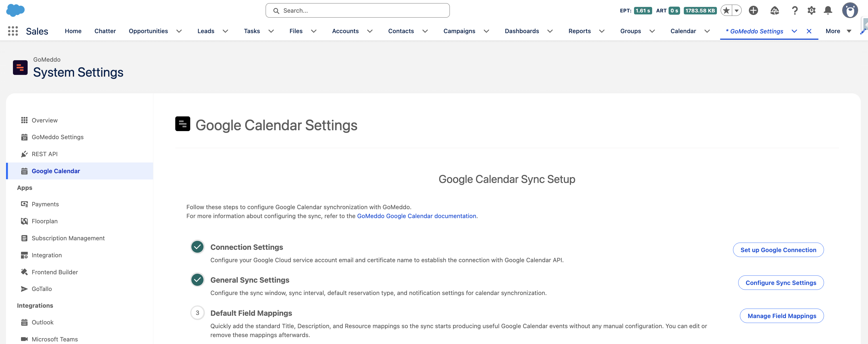
Task: Click the Overview grid icon in sidebar
Action: tap(24, 120)
